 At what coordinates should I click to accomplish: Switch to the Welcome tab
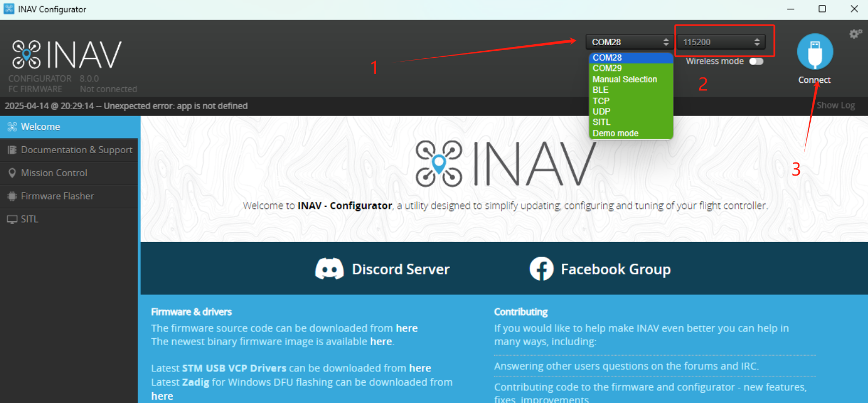tap(69, 127)
